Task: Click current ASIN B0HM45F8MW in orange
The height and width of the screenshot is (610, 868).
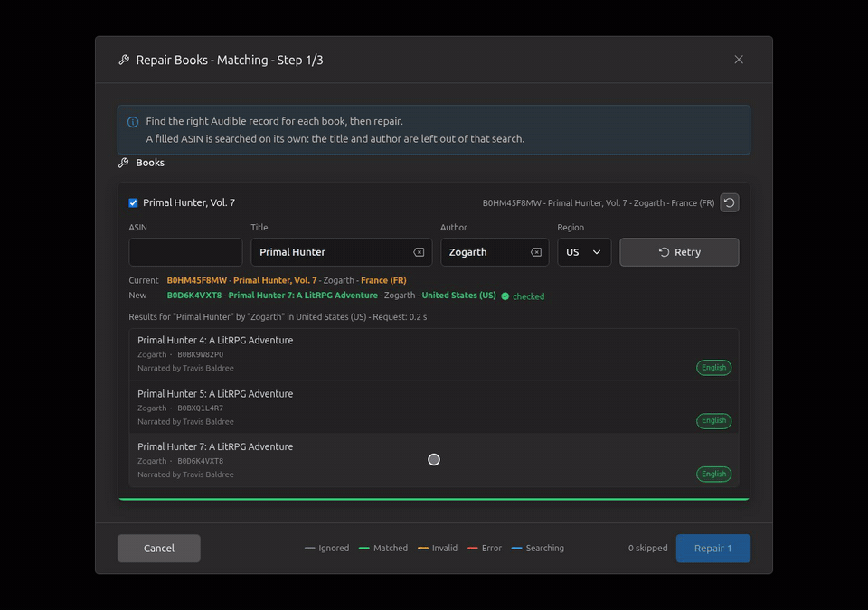Action: coord(197,281)
